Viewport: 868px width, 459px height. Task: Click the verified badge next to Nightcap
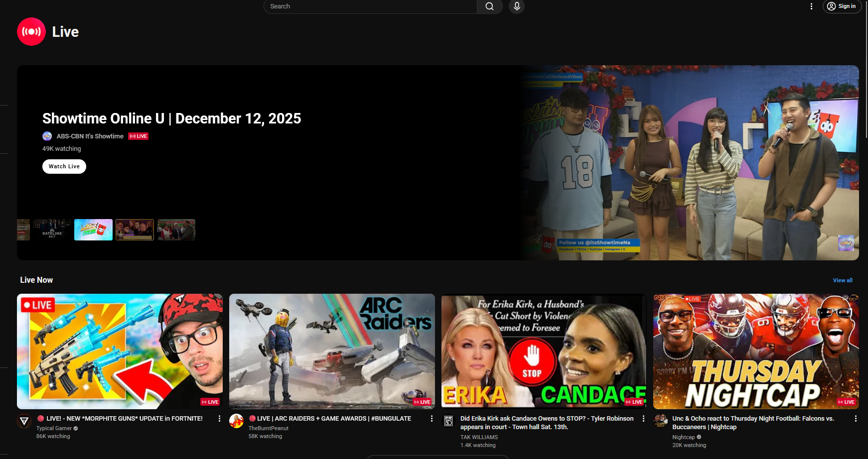699,437
